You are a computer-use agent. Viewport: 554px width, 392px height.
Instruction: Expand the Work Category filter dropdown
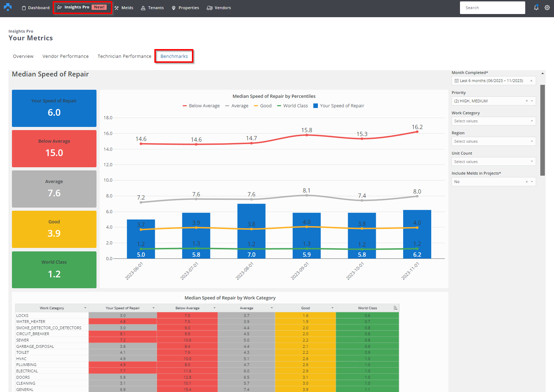tap(532, 121)
